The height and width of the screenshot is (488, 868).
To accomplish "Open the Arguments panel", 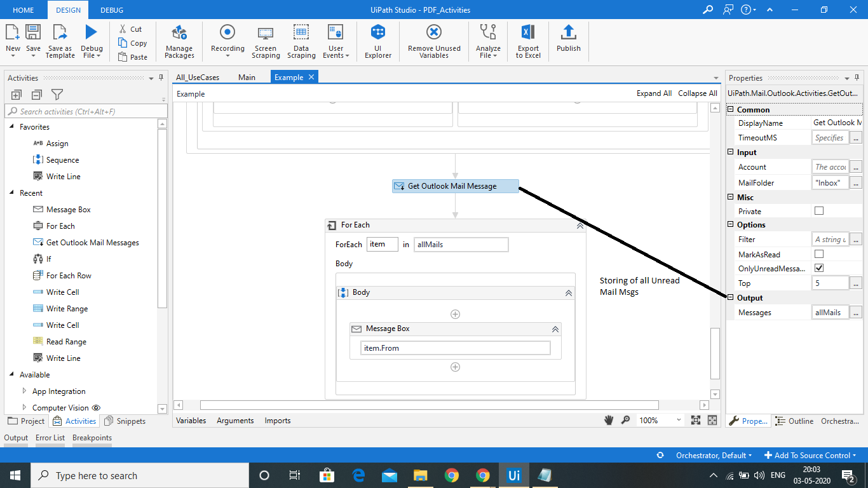I will pos(235,420).
